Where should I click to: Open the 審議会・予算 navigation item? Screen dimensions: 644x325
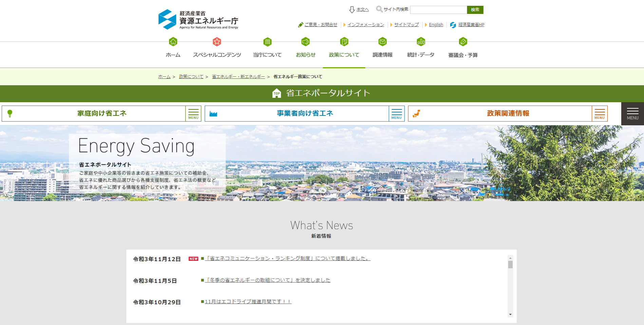(463, 55)
